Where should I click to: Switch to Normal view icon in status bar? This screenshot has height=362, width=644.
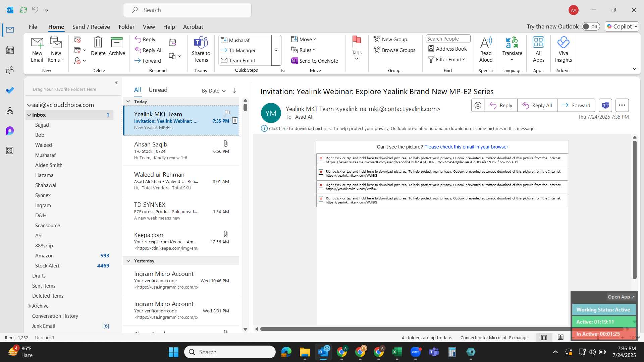tap(544, 338)
